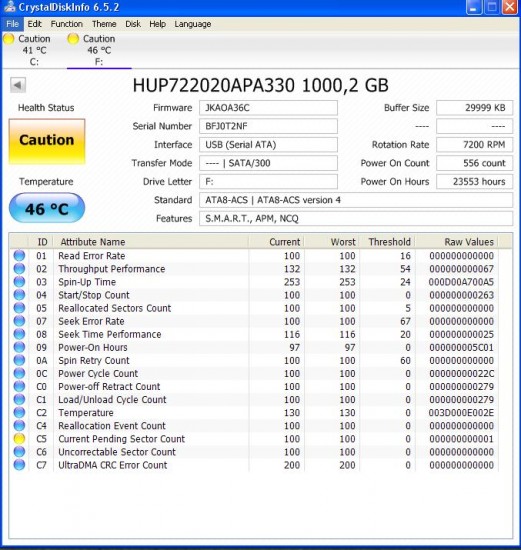Click the yellow caution icon for drive C:

coord(9,39)
